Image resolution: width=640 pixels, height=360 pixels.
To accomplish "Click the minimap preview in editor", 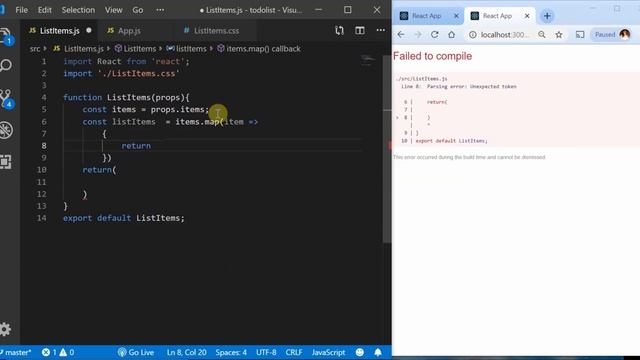I will (x=368, y=60).
